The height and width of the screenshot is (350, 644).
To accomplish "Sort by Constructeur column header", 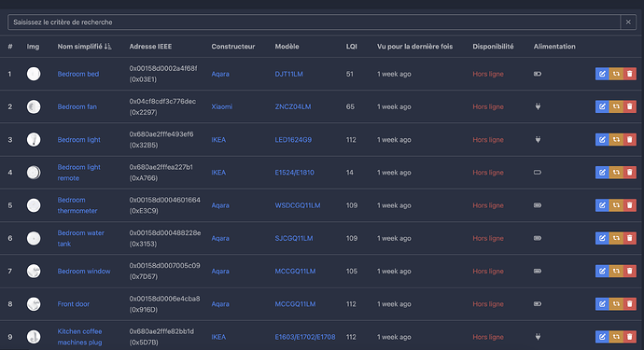I will click(x=233, y=47).
